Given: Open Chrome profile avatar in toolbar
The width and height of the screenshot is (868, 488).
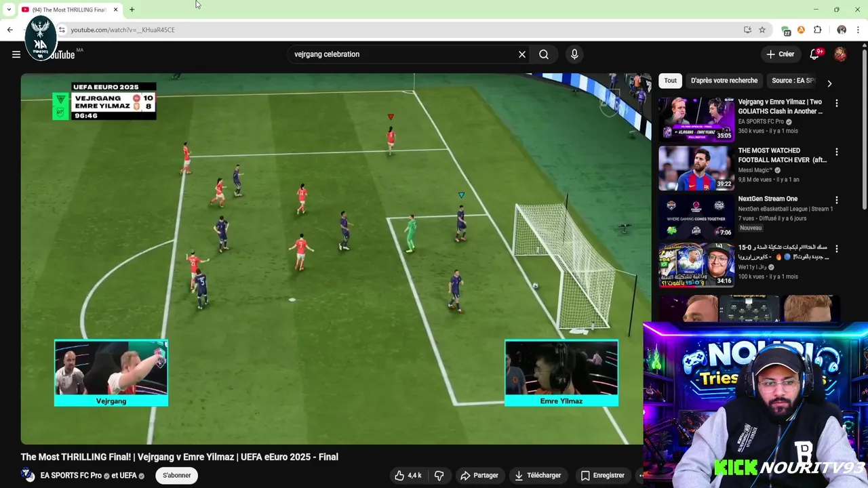Looking at the screenshot, I should pyautogui.click(x=842, y=30).
